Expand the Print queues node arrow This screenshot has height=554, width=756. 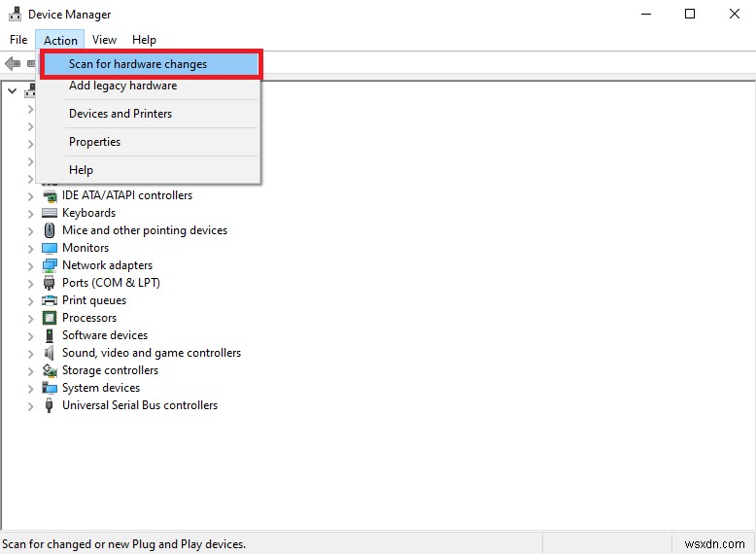point(30,301)
